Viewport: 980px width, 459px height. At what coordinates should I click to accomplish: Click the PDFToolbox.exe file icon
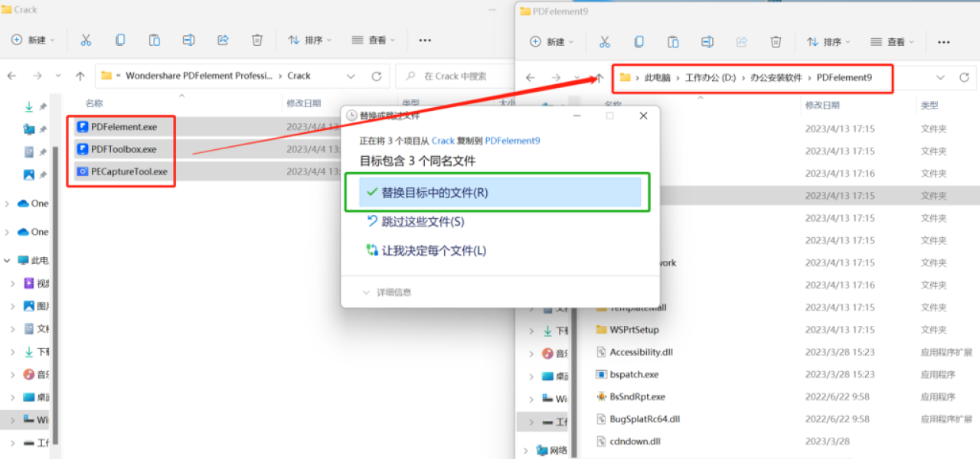pos(83,149)
